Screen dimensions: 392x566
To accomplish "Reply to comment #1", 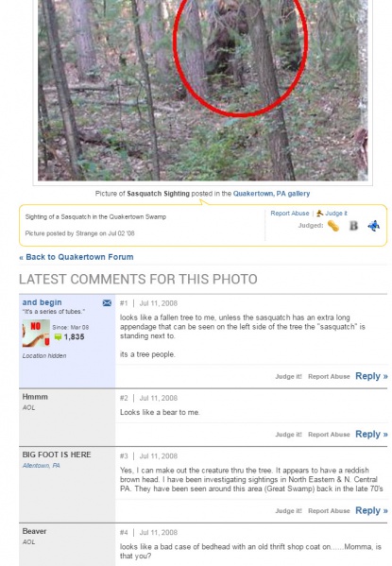I will click(x=371, y=376).
